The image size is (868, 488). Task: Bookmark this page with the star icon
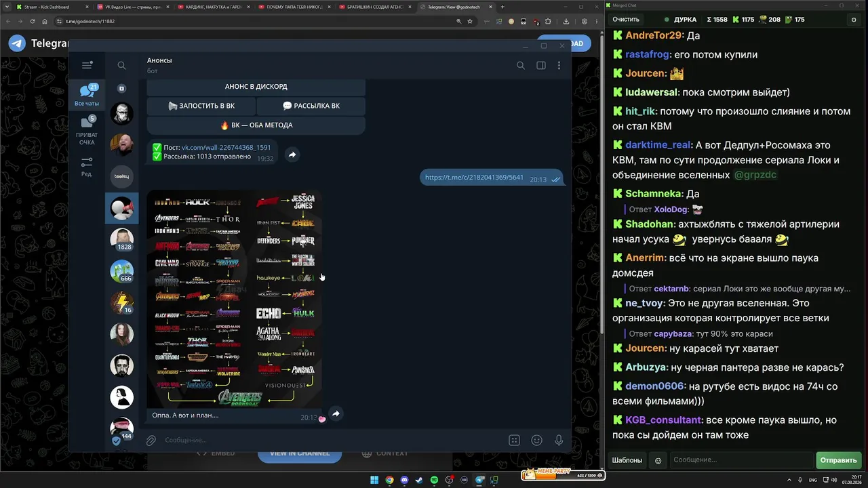click(x=470, y=21)
